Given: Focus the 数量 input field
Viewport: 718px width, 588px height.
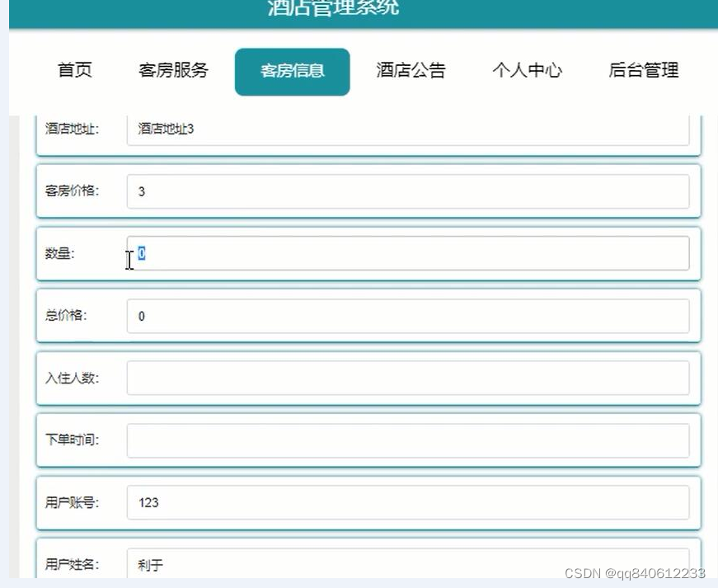Looking at the screenshot, I should click(x=408, y=253).
